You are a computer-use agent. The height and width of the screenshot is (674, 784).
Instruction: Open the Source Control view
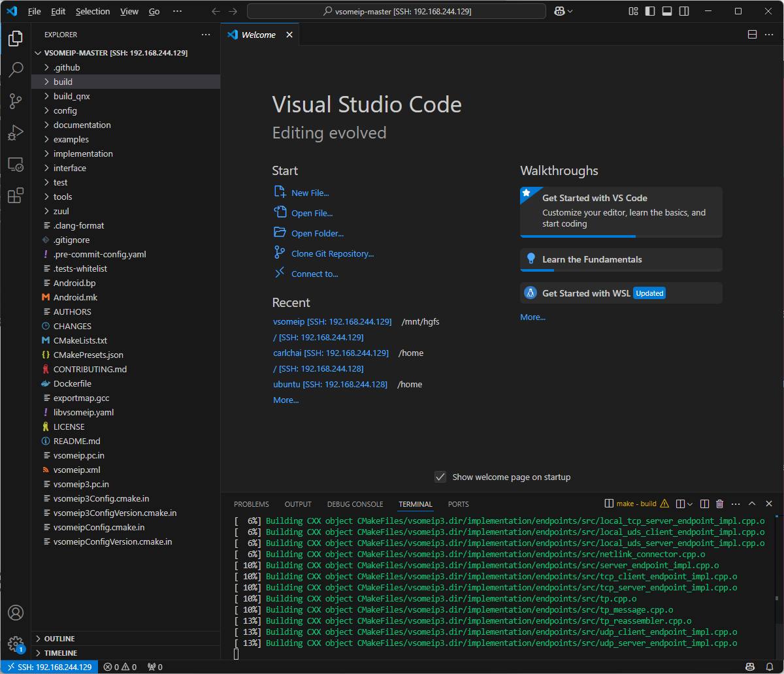(16, 101)
